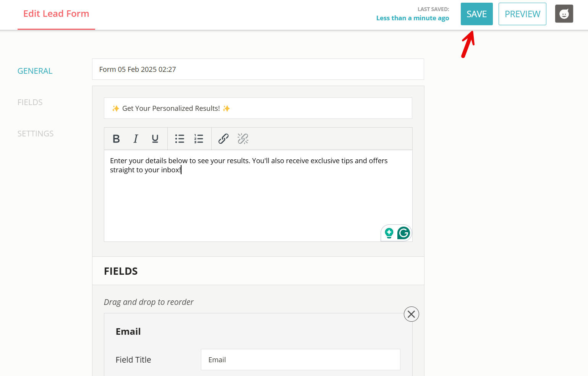
Task: Switch to the Edit Lead Form tab
Action: 56,13
